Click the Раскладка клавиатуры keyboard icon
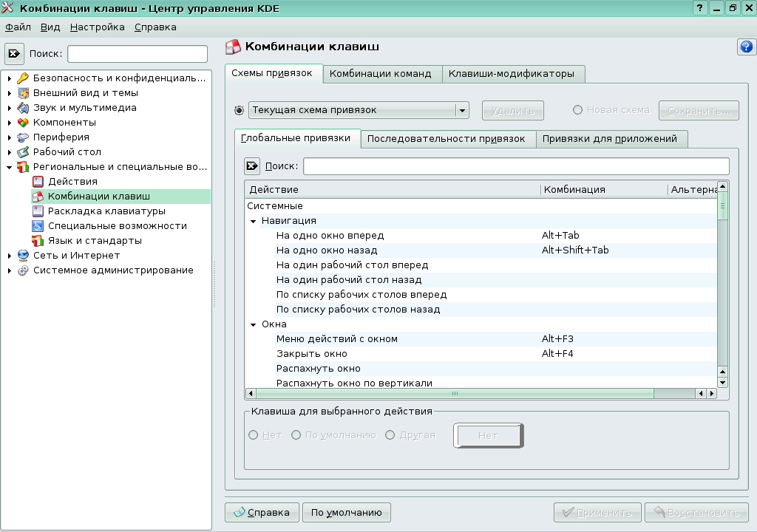757x532 pixels. pyautogui.click(x=38, y=211)
